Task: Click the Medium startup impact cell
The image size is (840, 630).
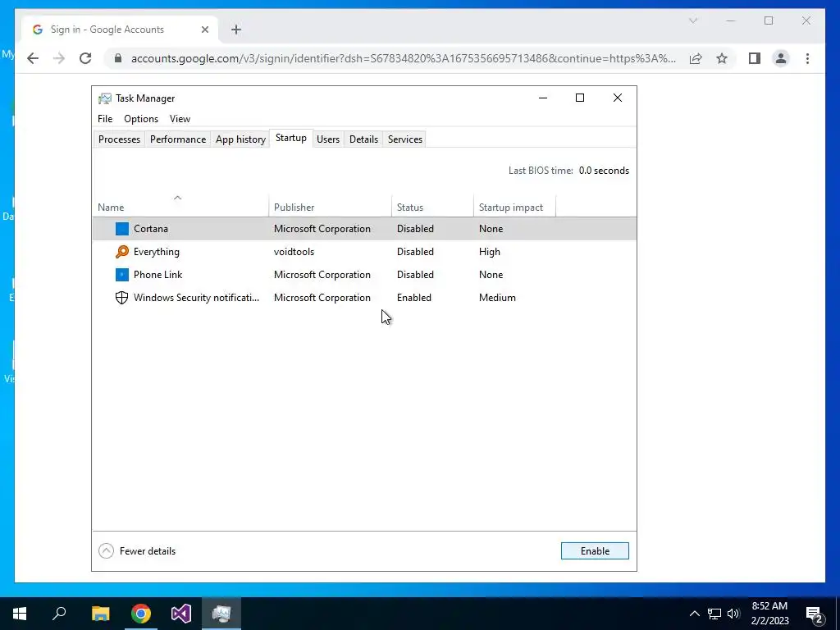Action: click(x=497, y=298)
